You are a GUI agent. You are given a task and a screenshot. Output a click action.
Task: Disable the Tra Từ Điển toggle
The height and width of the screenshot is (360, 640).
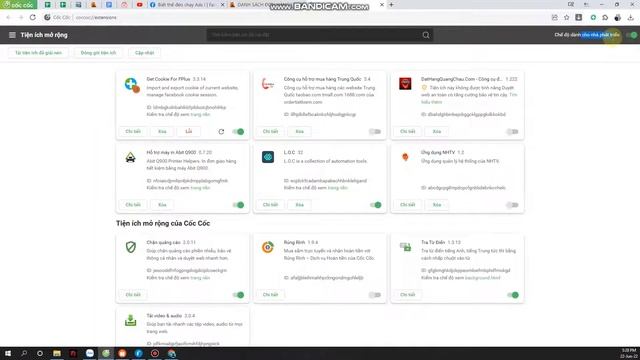512,295
